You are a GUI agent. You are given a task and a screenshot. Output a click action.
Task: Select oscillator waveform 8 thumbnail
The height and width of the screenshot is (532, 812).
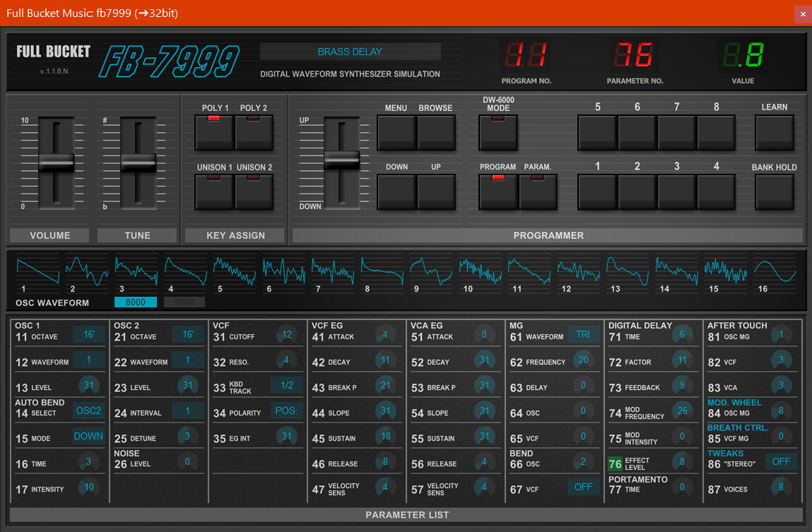click(382, 272)
